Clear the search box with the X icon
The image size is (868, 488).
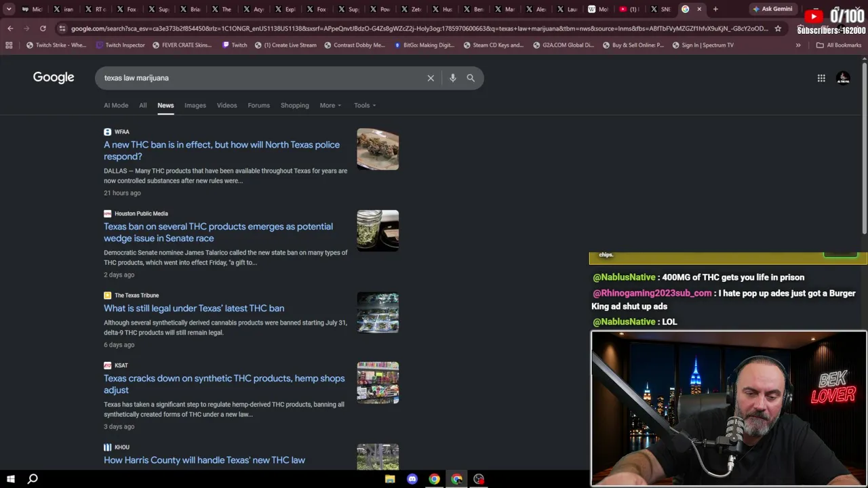pyautogui.click(x=431, y=78)
